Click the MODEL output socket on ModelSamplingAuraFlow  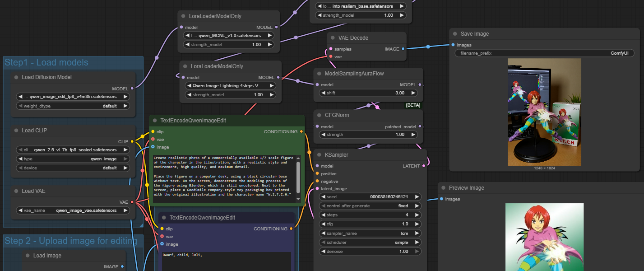(420, 85)
